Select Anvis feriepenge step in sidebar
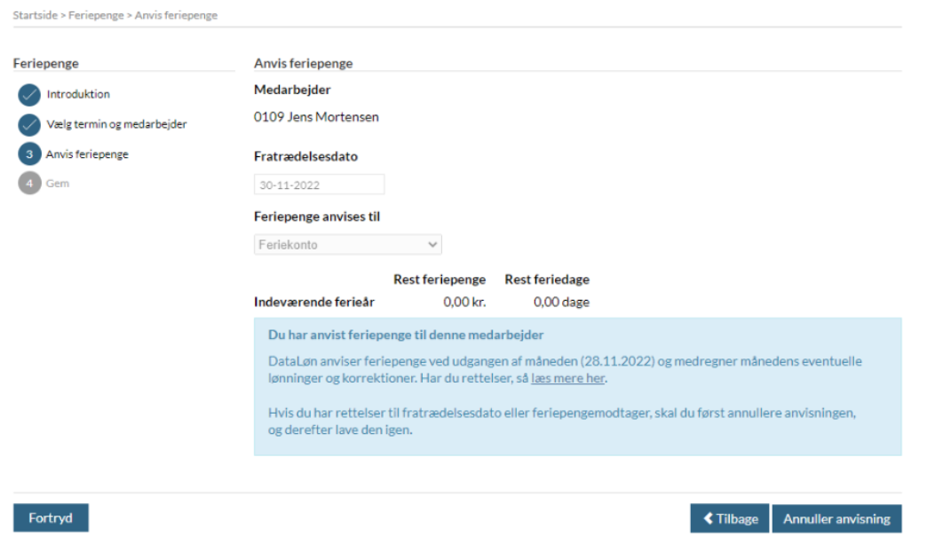 pyautogui.click(x=87, y=154)
